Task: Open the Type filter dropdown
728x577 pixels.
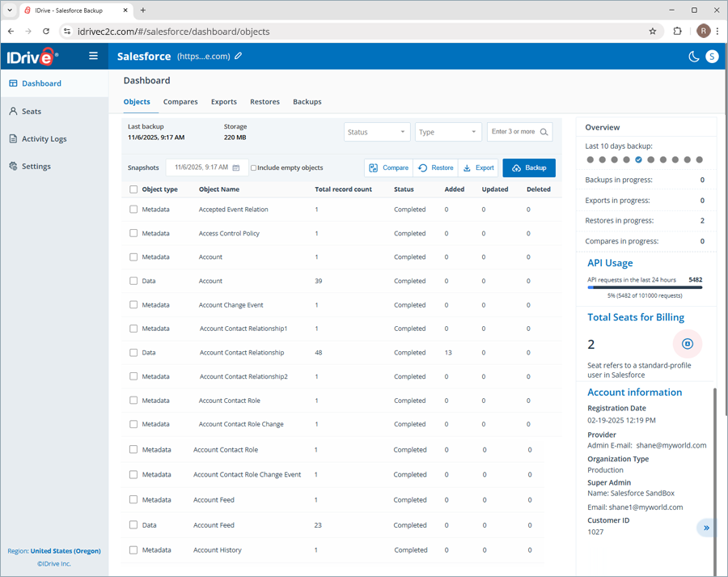Action: point(448,132)
